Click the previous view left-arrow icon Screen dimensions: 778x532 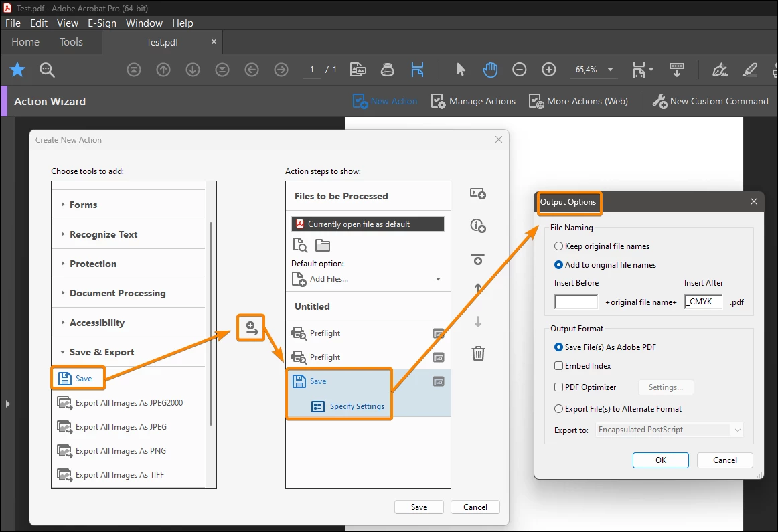point(252,70)
